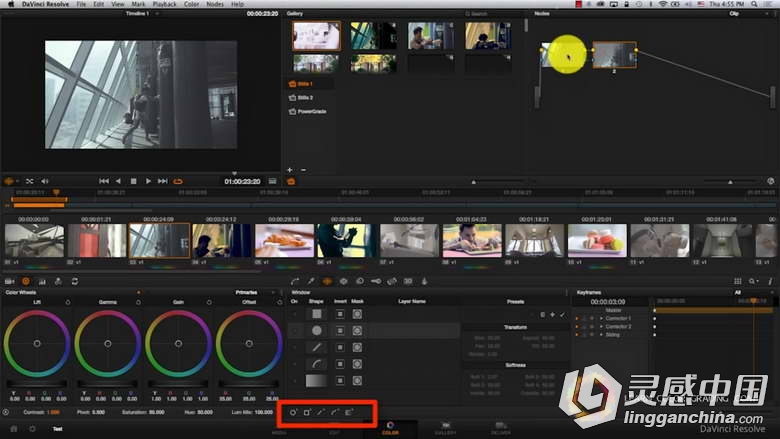The image size is (780, 439).
Task: Open the Sizing palette icon
Action: click(x=392, y=281)
